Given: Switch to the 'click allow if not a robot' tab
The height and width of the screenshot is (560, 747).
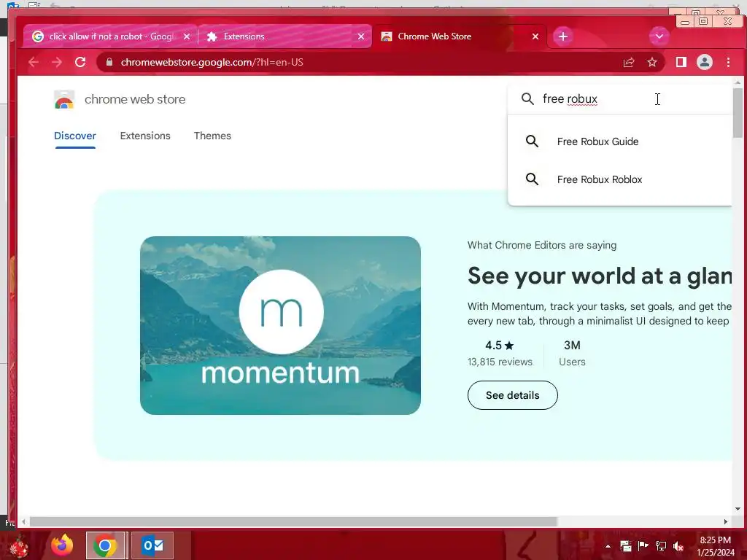Looking at the screenshot, I should click(x=110, y=36).
